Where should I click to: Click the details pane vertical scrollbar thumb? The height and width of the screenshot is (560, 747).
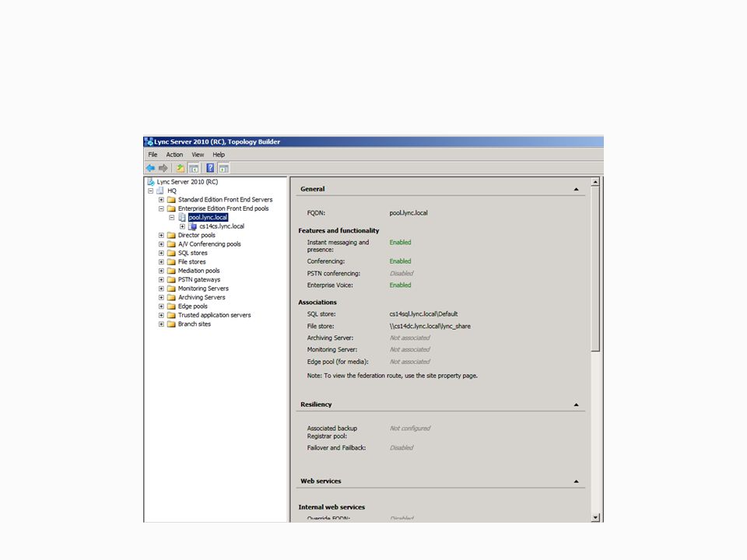tap(595, 269)
